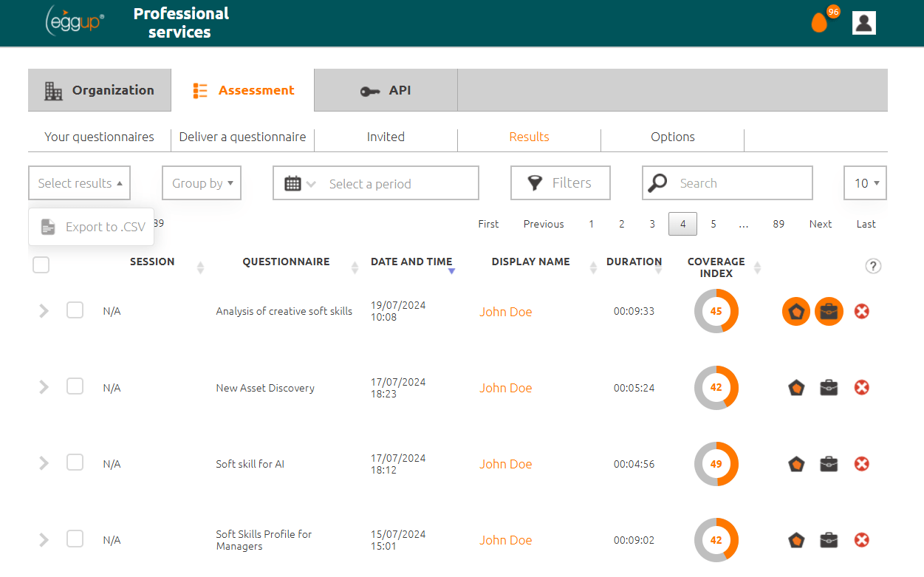The width and height of the screenshot is (924, 577).
Task: Click the magnifier search icon
Action: pos(657,183)
